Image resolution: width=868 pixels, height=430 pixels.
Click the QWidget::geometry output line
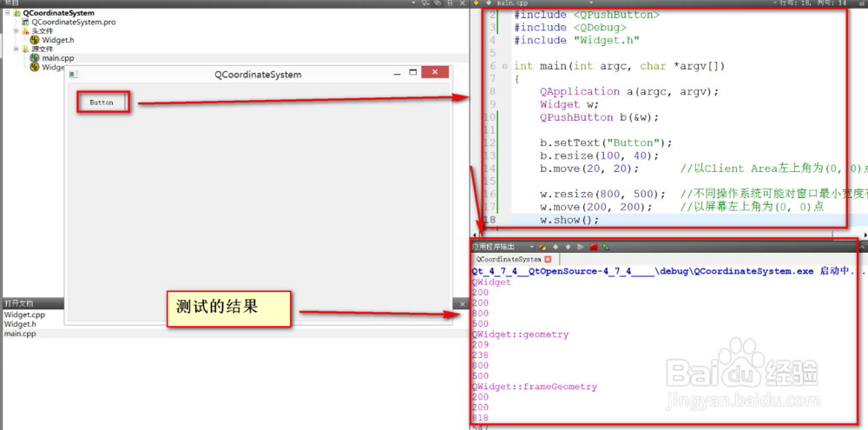coord(520,334)
